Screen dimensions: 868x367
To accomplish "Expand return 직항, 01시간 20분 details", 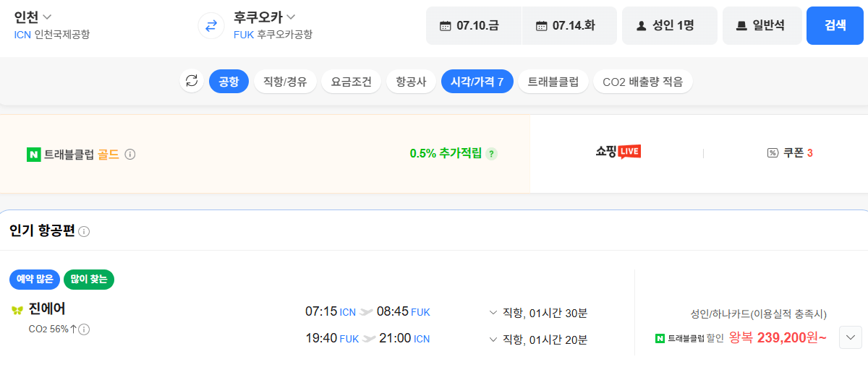I will 538,339.
